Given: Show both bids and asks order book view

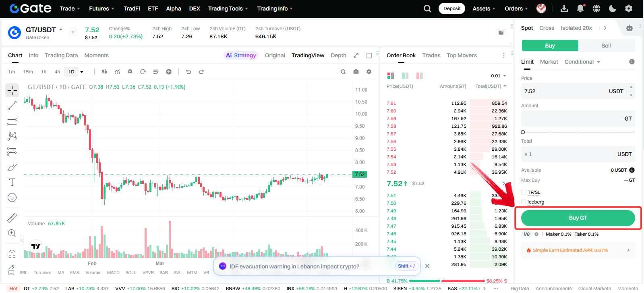Looking at the screenshot, I should (x=390, y=76).
